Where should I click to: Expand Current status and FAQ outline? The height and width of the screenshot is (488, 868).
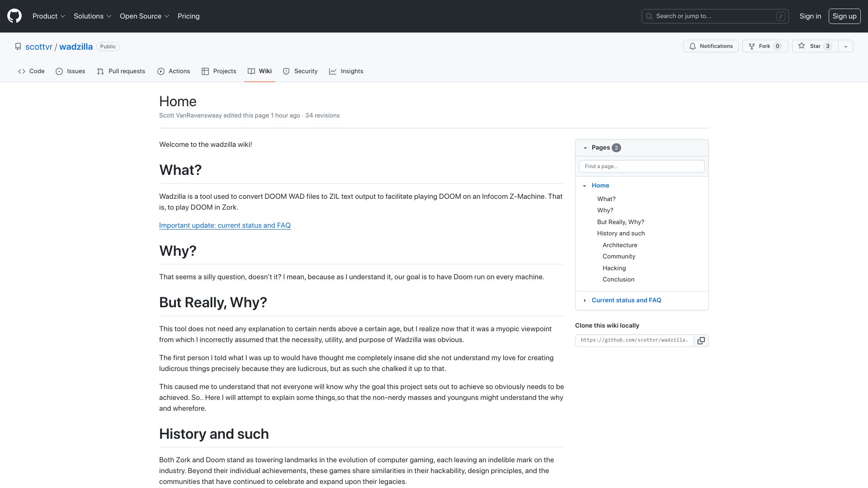585,300
